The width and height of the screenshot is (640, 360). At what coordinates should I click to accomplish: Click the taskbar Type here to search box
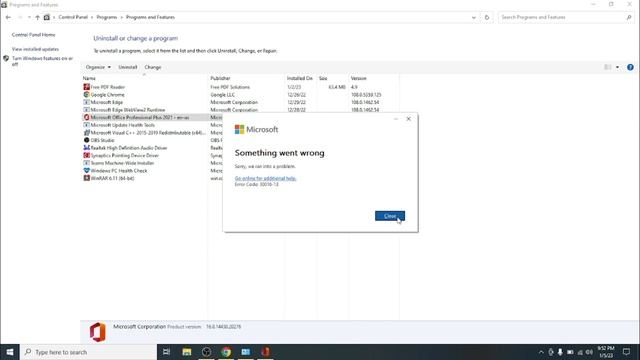click(89, 352)
